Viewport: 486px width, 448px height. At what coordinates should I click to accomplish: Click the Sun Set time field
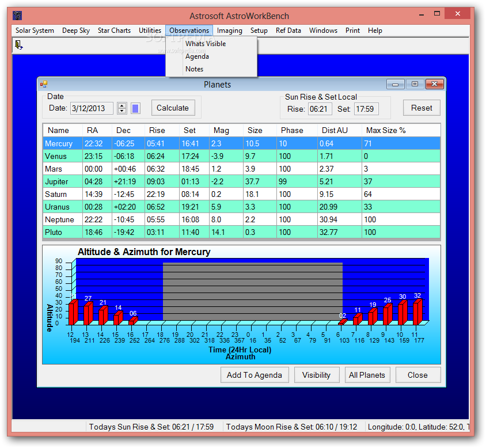(366, 109)
